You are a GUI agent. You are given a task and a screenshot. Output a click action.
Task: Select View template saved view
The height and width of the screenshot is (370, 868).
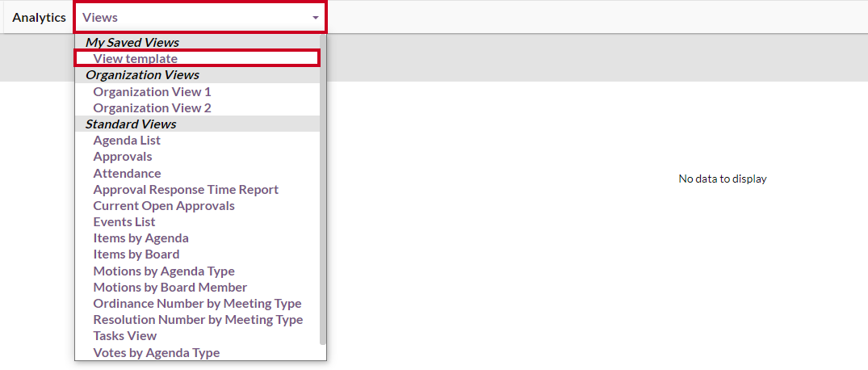click(x=198, y=58)
